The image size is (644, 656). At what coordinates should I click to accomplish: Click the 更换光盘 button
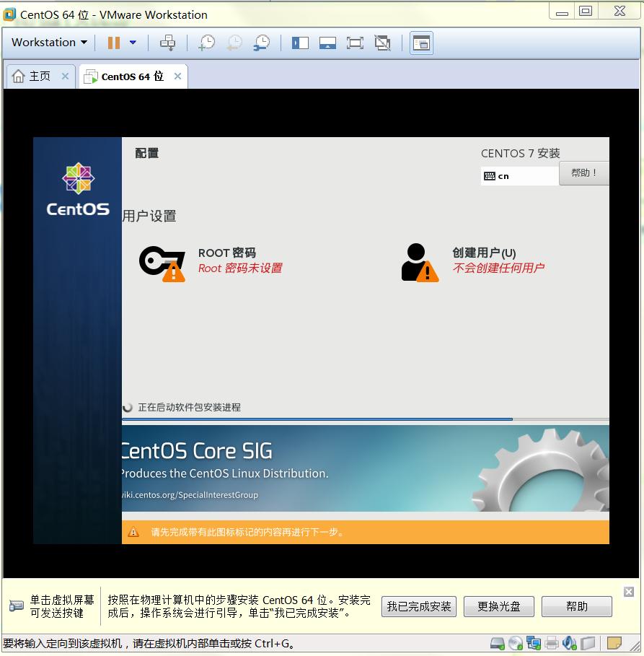pyautogui.click(x=499, y=606)
